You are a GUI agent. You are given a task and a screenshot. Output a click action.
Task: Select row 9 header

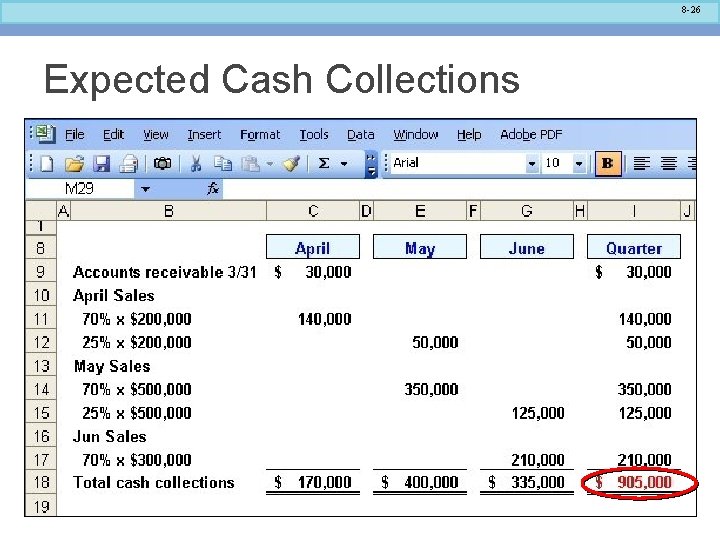[x=41, y=271]
